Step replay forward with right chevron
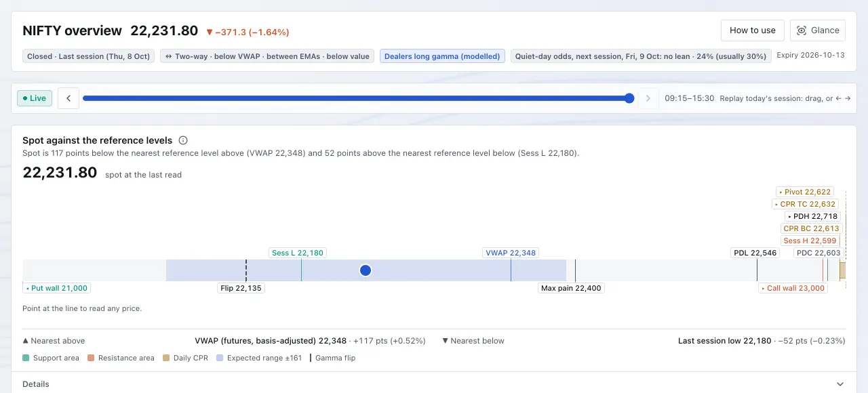Image resolution: width=868 pixels, height=393 pixels. pyautogui.click(x=648, y=98)
